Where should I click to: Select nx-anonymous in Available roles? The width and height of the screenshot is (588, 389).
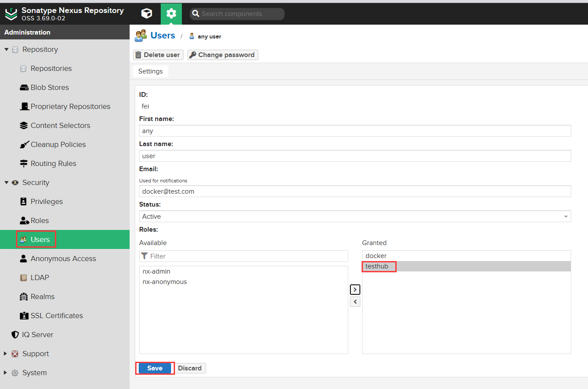[x=244, y=282]
